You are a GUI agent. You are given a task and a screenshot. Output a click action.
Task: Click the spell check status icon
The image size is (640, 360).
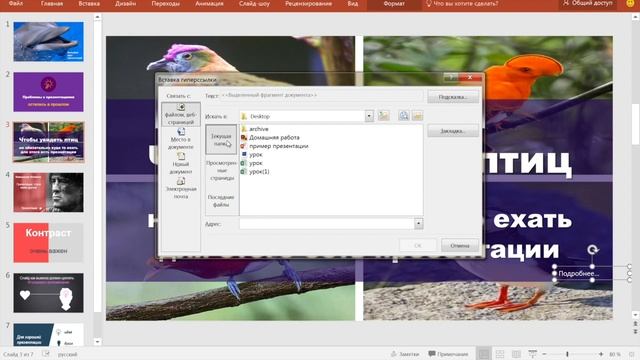(46, 354)
